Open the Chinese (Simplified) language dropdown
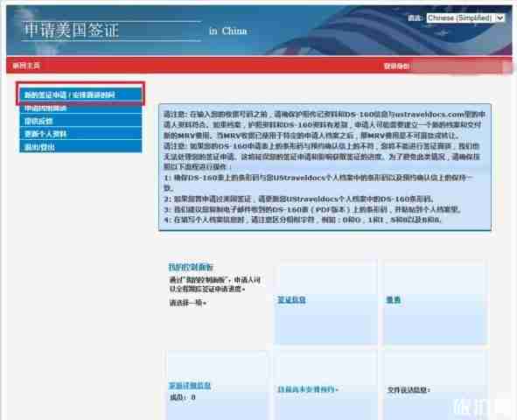 pos(465,17)
